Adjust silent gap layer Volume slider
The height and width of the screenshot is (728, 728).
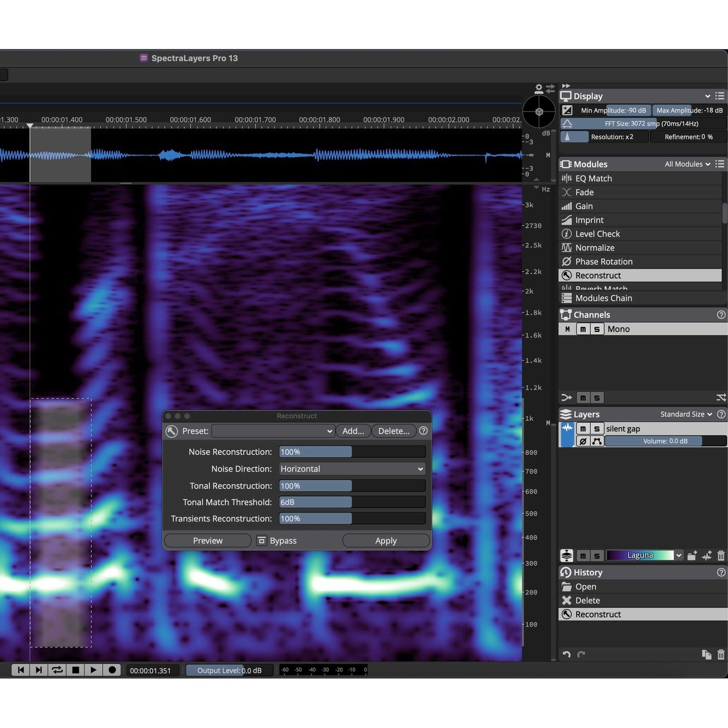[x=666, y=441]
